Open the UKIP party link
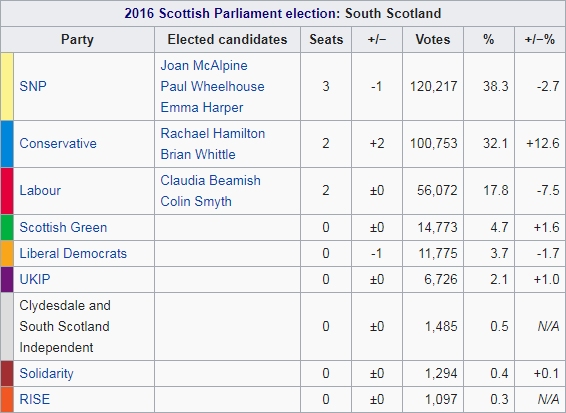The image size is (566, 413). point(35,279)
